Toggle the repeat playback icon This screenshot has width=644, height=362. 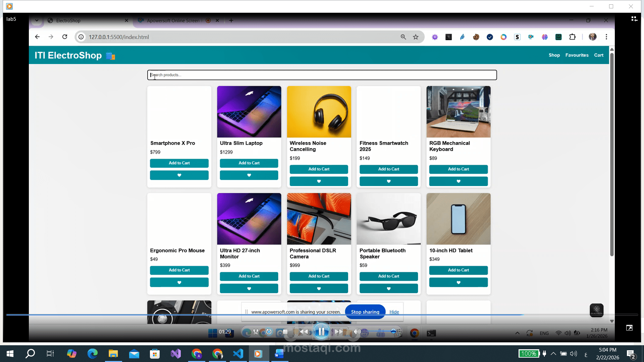click(269, 332)
